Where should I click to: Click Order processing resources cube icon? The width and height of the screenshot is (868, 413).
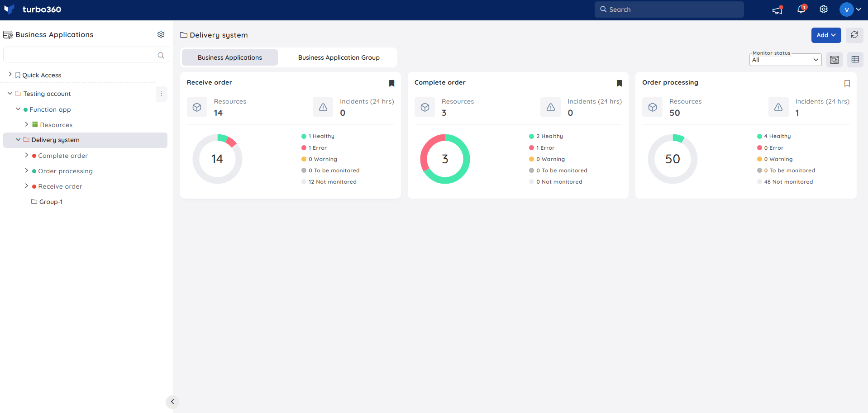click(x=653, y=107)
